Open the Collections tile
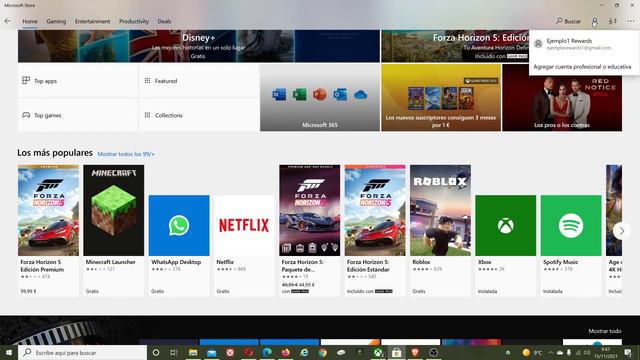 [x=199, y=115]
